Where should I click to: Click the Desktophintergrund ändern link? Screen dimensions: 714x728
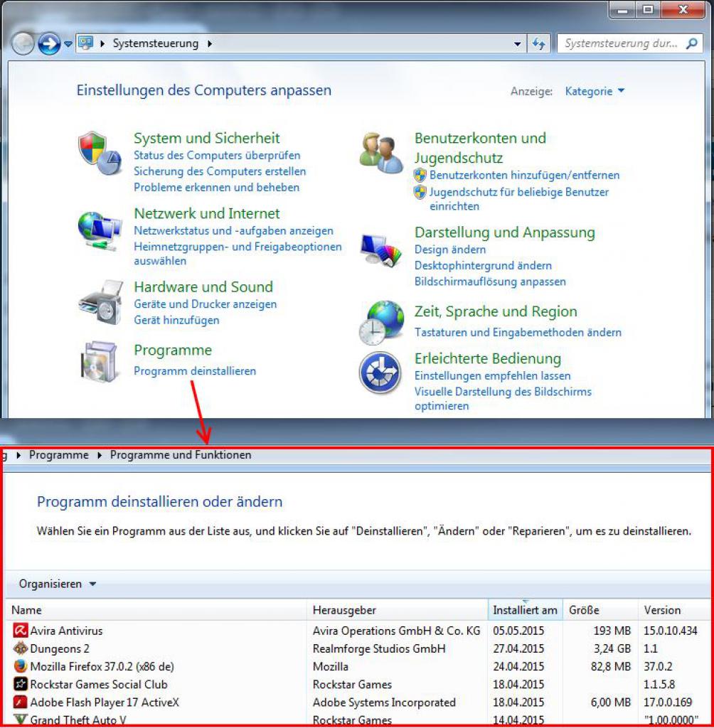pyautogui.click(x=483, y=266)
